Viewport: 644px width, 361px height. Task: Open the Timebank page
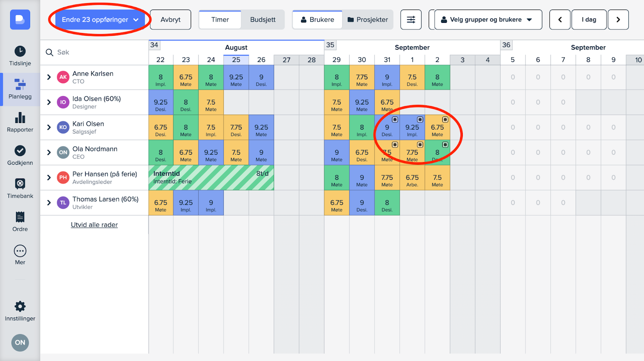pyautogui.click(x=20, y=189)
